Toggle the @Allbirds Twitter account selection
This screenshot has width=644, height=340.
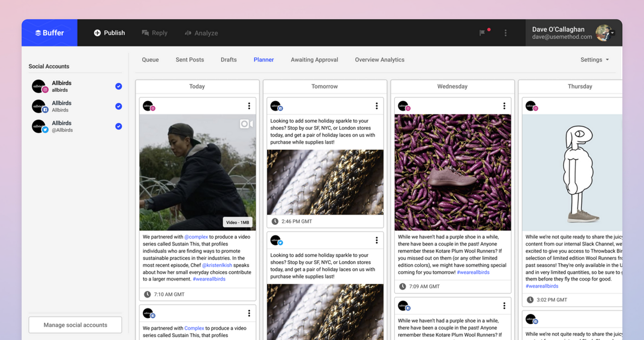[118, 126]
